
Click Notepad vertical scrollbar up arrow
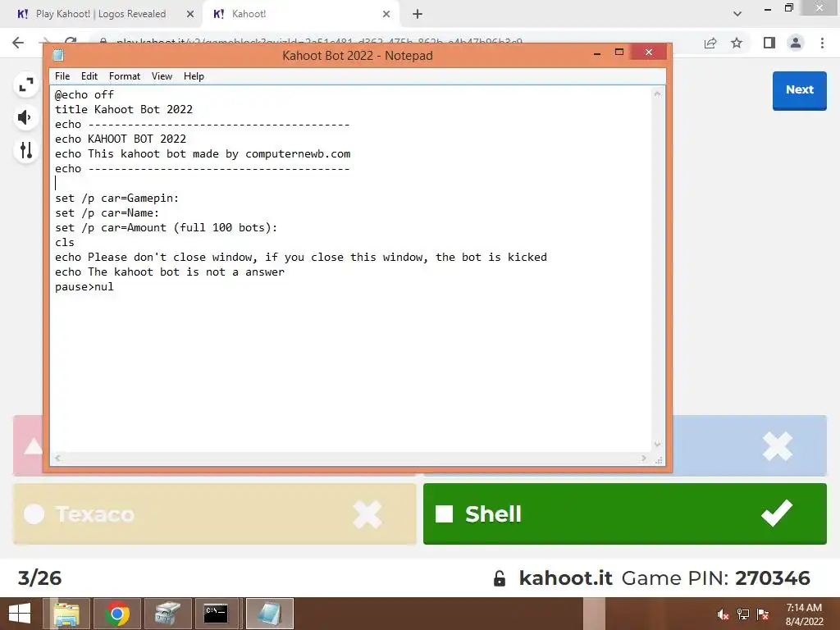click(x=657, y=94)
